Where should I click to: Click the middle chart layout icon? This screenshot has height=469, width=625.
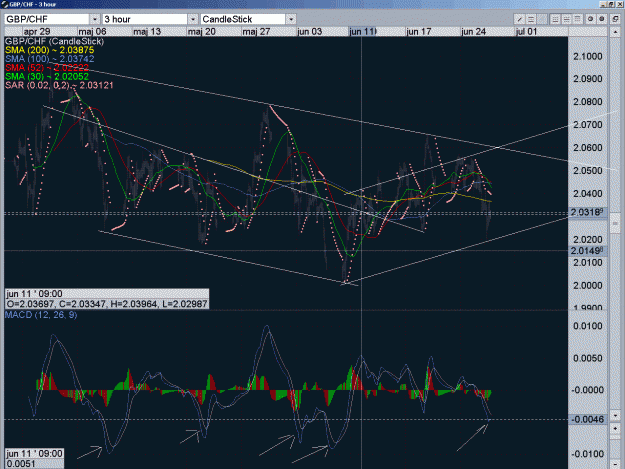[566, 19]
